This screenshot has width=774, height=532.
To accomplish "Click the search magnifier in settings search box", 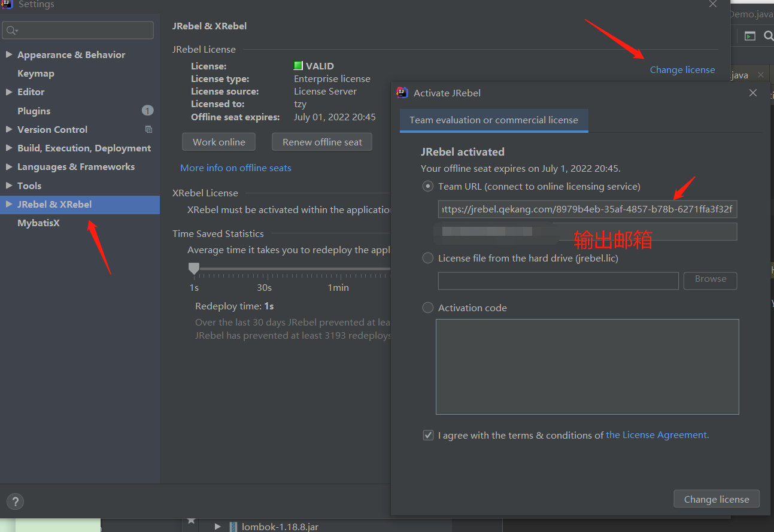I will [11, 30].
